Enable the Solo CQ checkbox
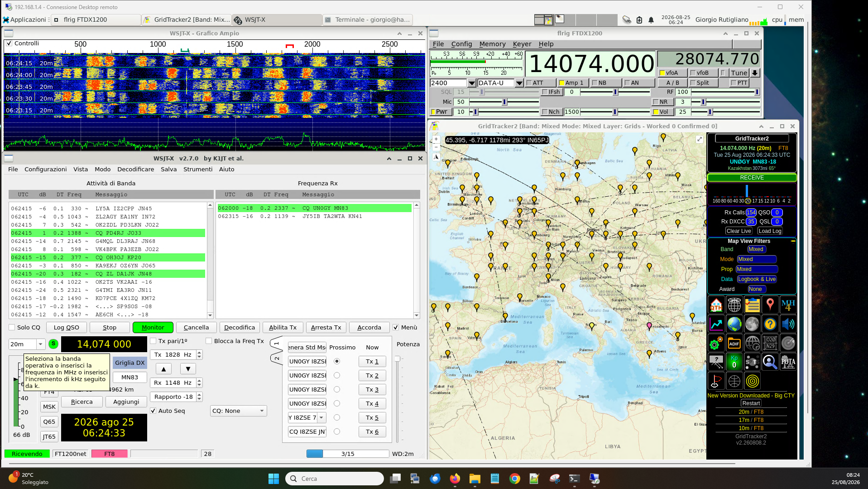This screenshot has height=489, width=868. (12, 328)
